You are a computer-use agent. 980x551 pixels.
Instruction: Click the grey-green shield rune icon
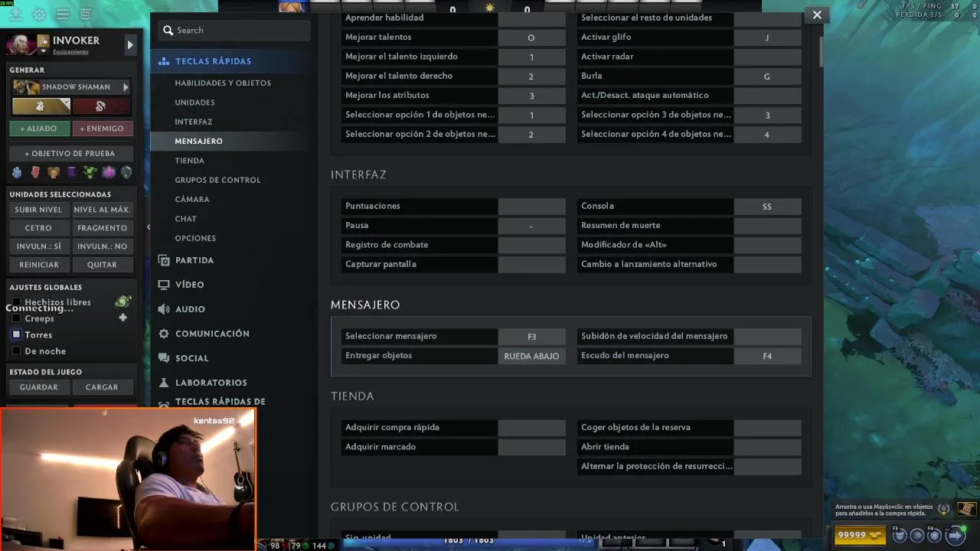(126, 173)
